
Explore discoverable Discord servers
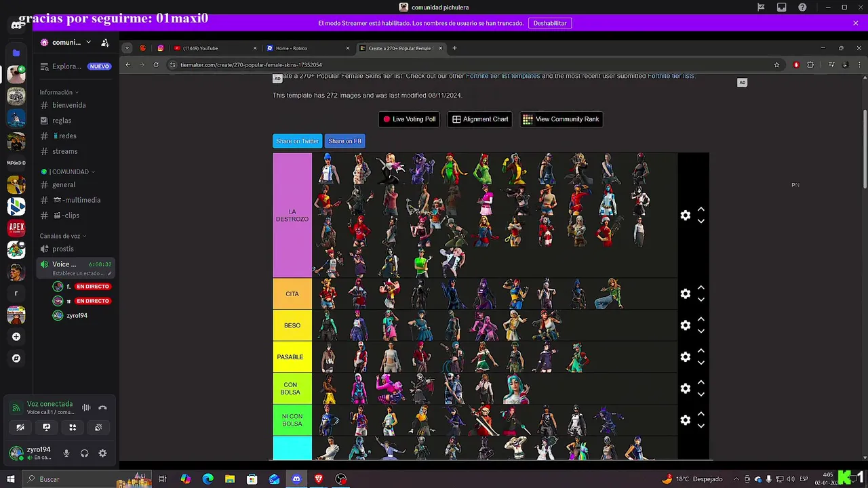[16, 358]
